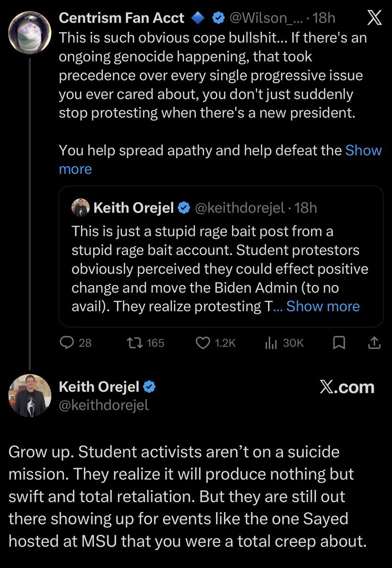
Task: Open small Keith Orejel avatar in quoted tweet
Action: pyautogui.click(x=80, y=207)
